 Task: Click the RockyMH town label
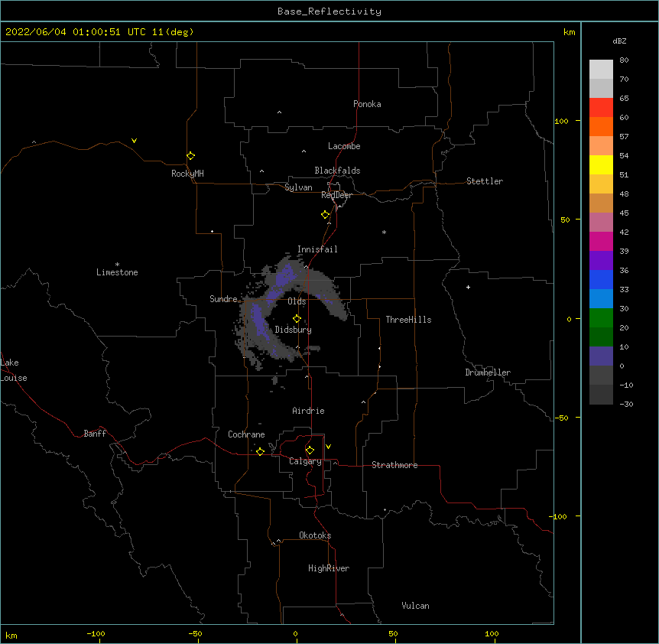(187, 174)
